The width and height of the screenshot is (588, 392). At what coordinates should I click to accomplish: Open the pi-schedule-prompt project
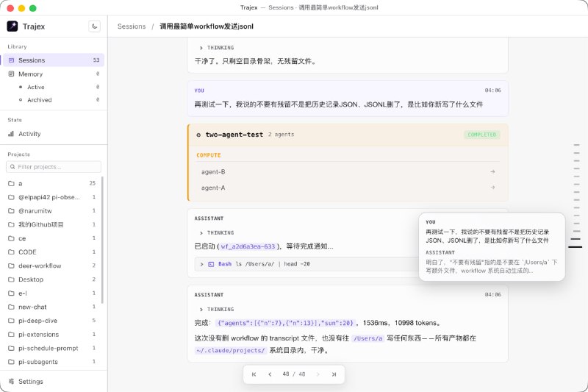[52, 348]
